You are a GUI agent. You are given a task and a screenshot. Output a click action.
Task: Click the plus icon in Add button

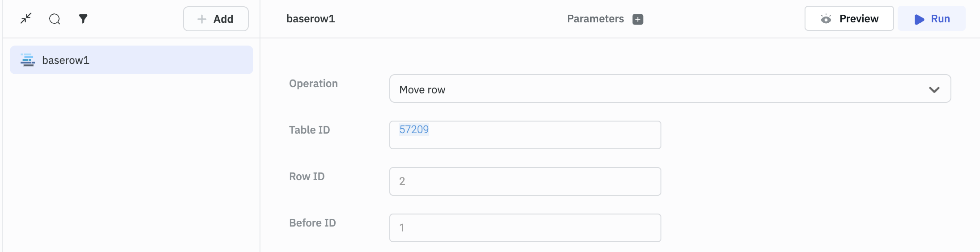[x=202, y=19]
